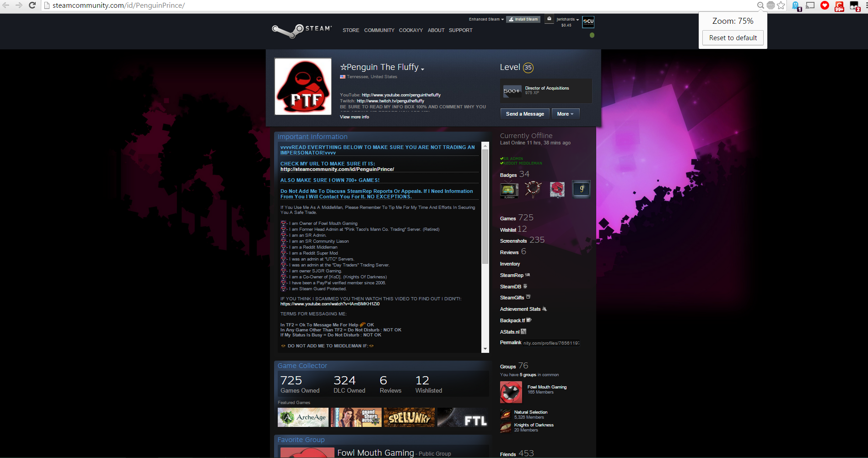
Task: Open the Screenshots 235 link
Action: pos(522,240)
